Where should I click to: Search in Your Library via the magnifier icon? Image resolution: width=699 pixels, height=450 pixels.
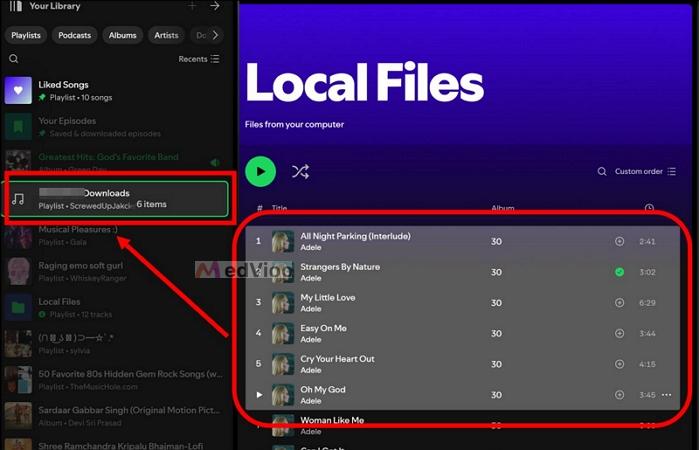click(x=14, y=59)
